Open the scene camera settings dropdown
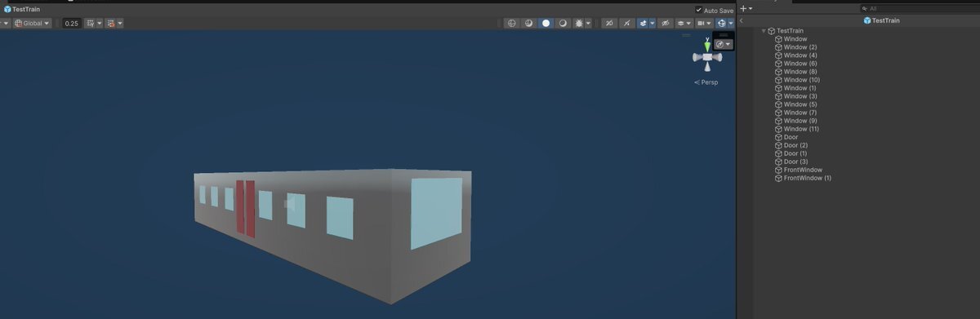The image size is (980, 319). coord(703,23)
